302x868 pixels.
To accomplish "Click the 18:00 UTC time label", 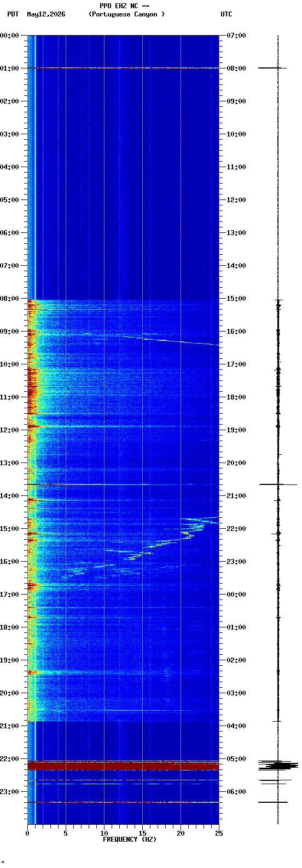I will (236, 397).
